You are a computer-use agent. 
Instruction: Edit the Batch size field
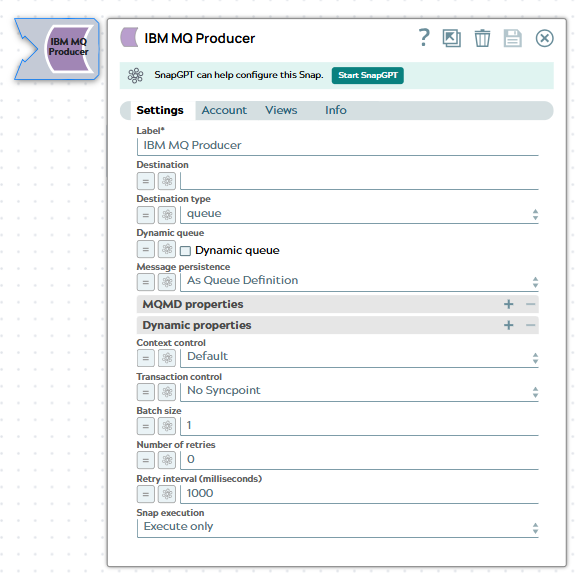point(359,426)
